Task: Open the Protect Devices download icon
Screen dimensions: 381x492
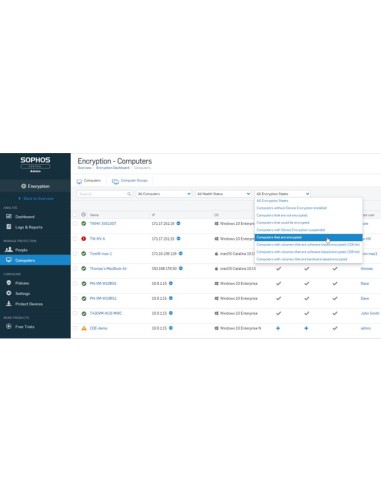Action: click(x=9, y=304)
